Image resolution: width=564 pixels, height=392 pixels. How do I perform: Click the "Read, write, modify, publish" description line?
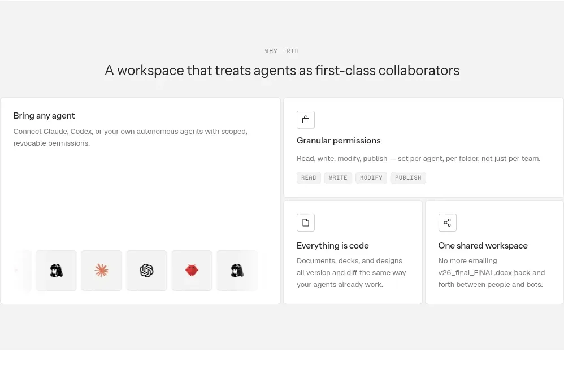[x=418, y=159]
